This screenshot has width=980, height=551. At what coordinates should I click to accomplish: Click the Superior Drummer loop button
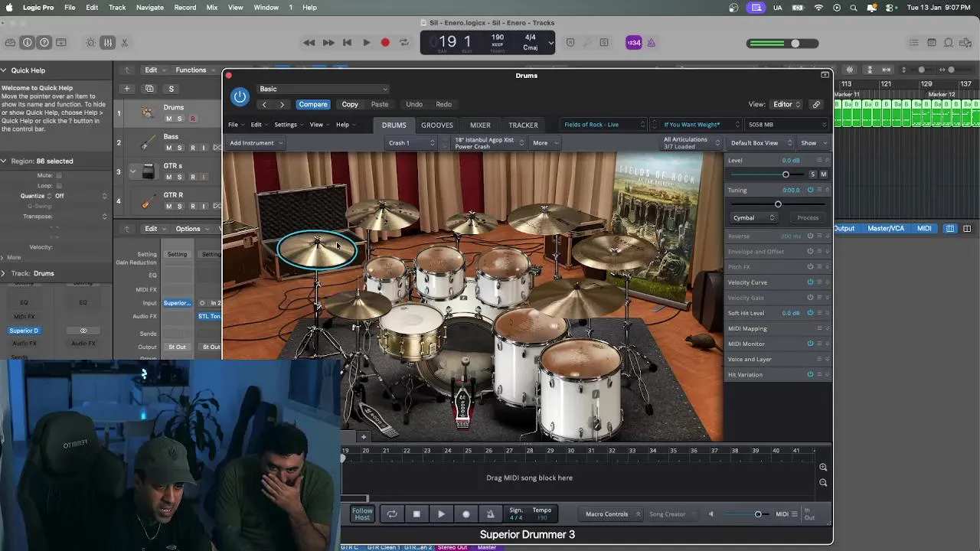392,514
